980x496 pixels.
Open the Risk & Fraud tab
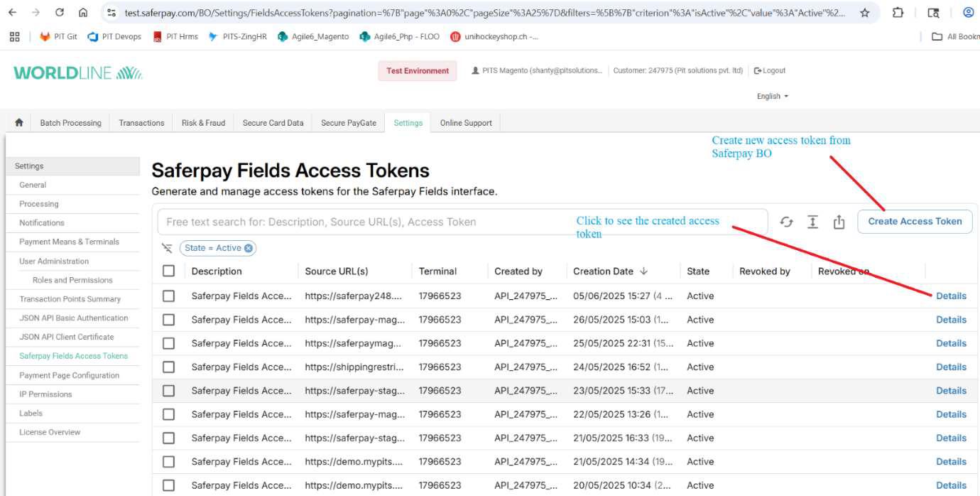pyautogui.click(x=203, y=122)
